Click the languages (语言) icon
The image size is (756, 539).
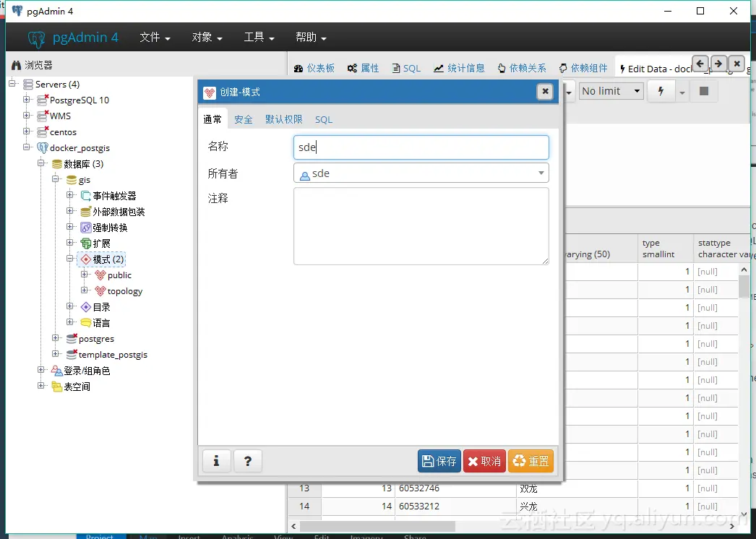(x=86, y=322)
